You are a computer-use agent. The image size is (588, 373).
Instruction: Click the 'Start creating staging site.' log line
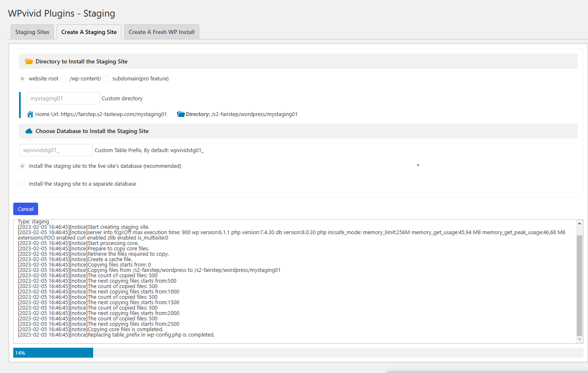point(84,227)
